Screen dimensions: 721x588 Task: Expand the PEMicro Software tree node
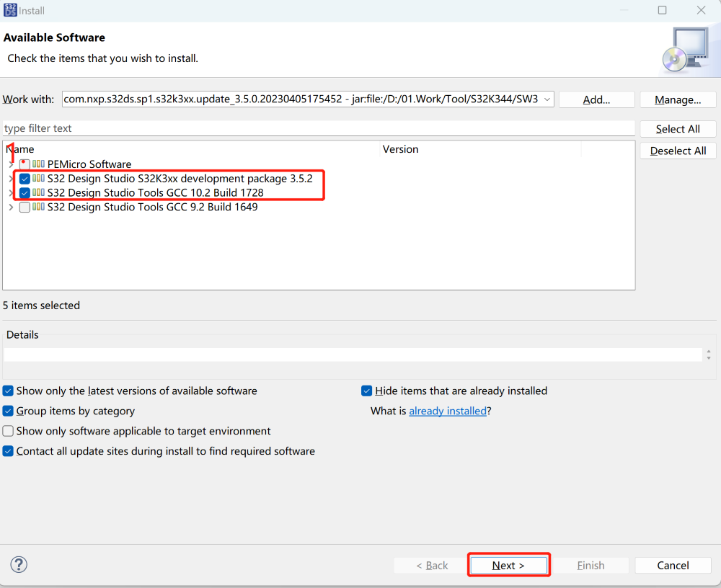(x=11, y=164)
